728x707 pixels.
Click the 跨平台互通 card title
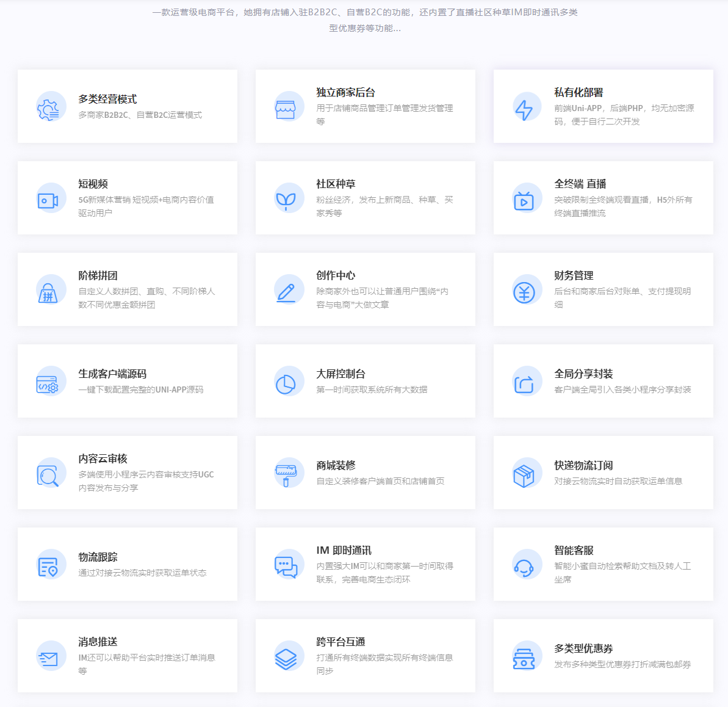(341, 642)
